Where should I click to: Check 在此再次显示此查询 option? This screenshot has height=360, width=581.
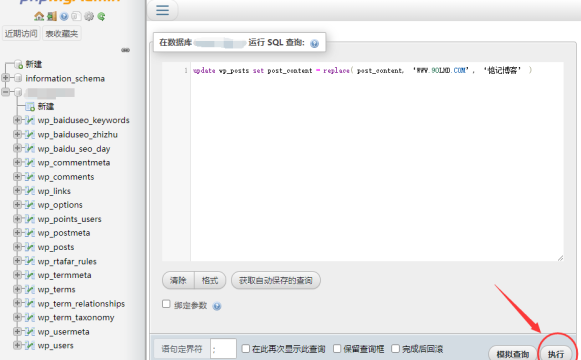coord(246,349)
